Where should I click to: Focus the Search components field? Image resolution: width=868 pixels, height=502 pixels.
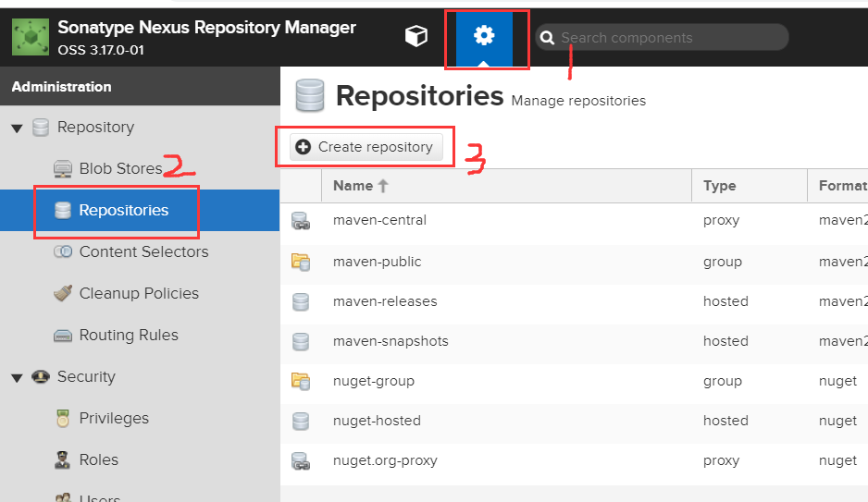(x=662, y=38)
